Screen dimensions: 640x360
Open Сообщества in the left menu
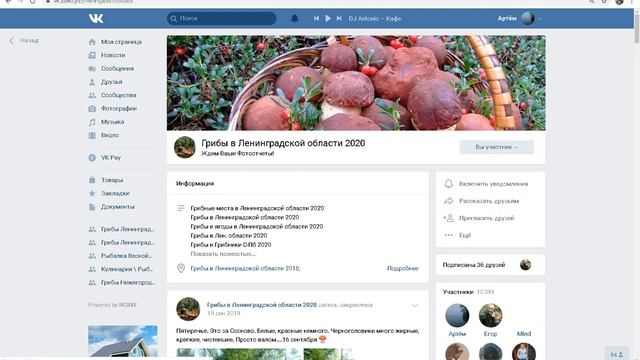coord(118,95)
